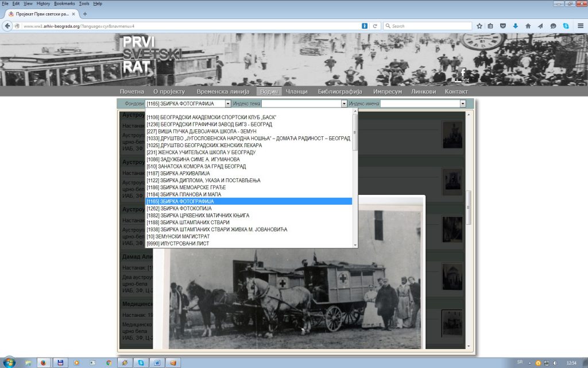The image size is (588, 368).
Task: Open the Индекс тема dropdown
Action: (x=345, y=103)
